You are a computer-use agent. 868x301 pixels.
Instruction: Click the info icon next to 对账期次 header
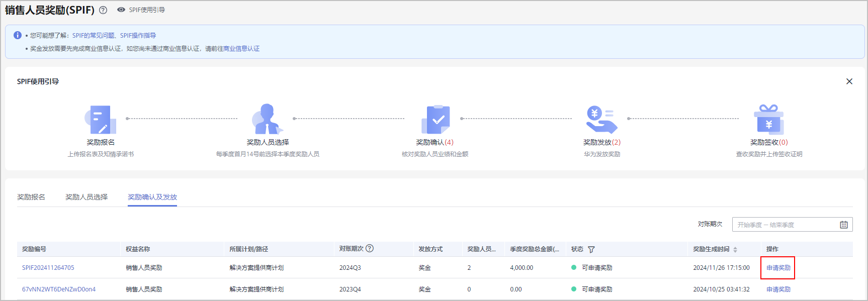[x=370, y=248]
